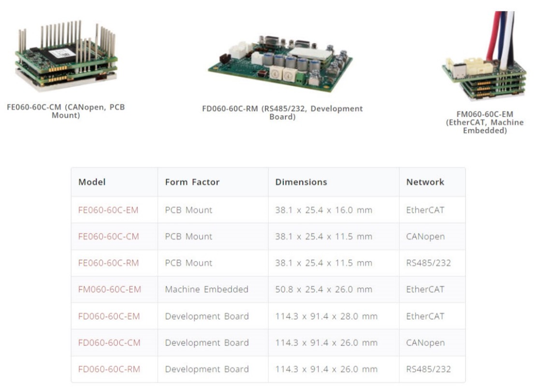Open the FD060-60C-EM model link
This screenshot has width=536, height=392.
[x=109, y=316]
